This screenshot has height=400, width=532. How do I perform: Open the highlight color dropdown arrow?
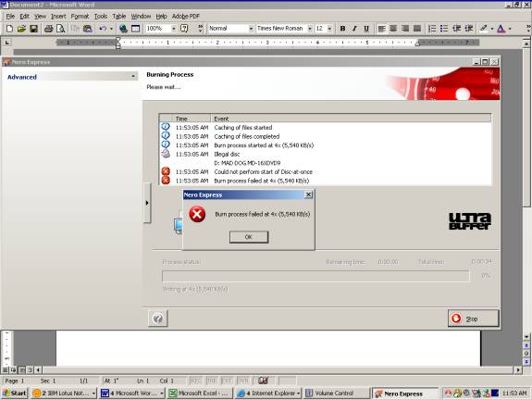click(492, 29)
